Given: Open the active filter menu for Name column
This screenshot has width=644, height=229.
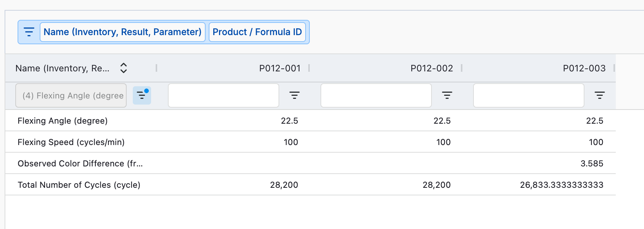Looking at the screenshot, I should [142, 95].
